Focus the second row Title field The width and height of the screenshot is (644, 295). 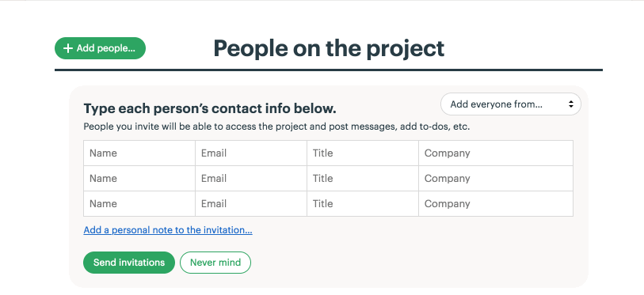tap(363, 179)
